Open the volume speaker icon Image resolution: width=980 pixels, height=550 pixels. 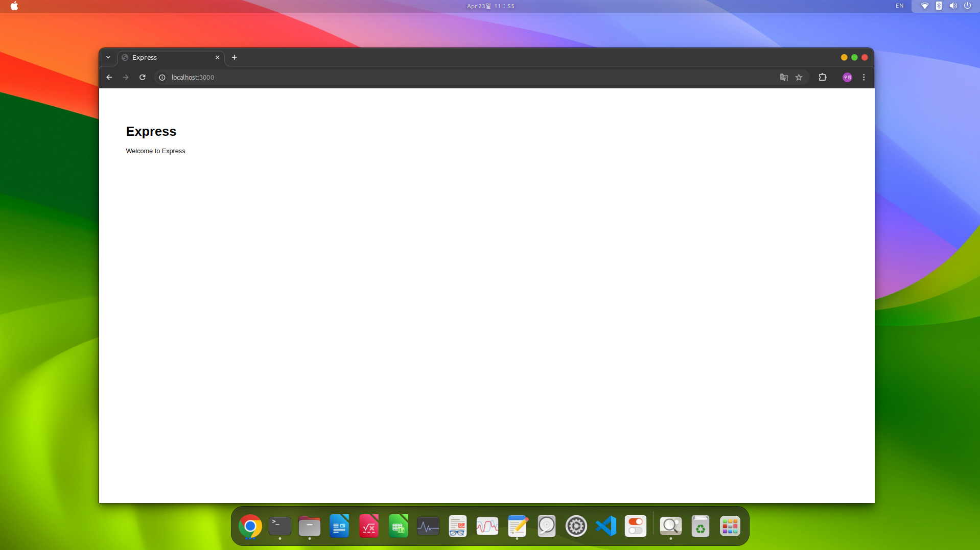[953, 6]
